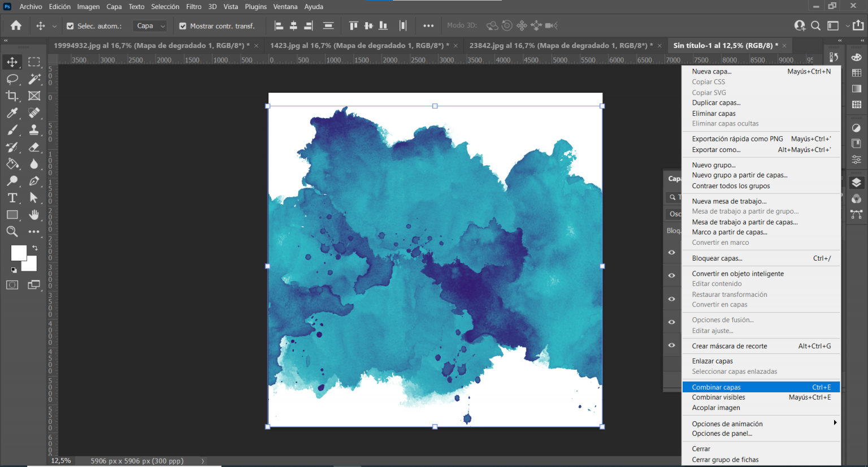Switch to the 19994932.jpg document tab

[x=151, y=45]
